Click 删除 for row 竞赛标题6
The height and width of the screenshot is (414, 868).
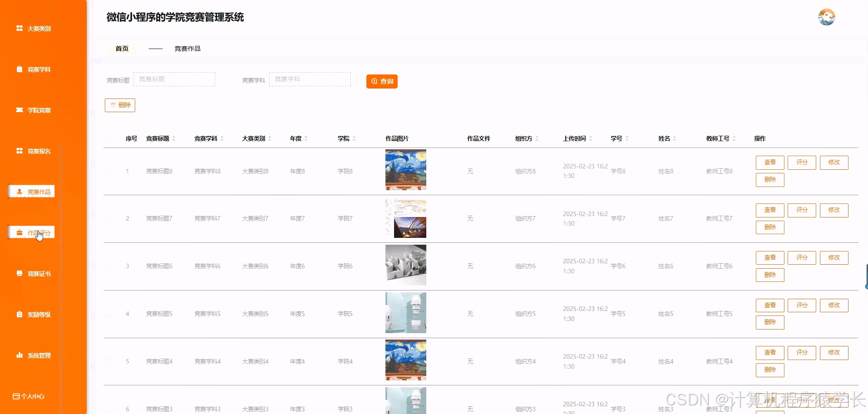tap(770, 275)
